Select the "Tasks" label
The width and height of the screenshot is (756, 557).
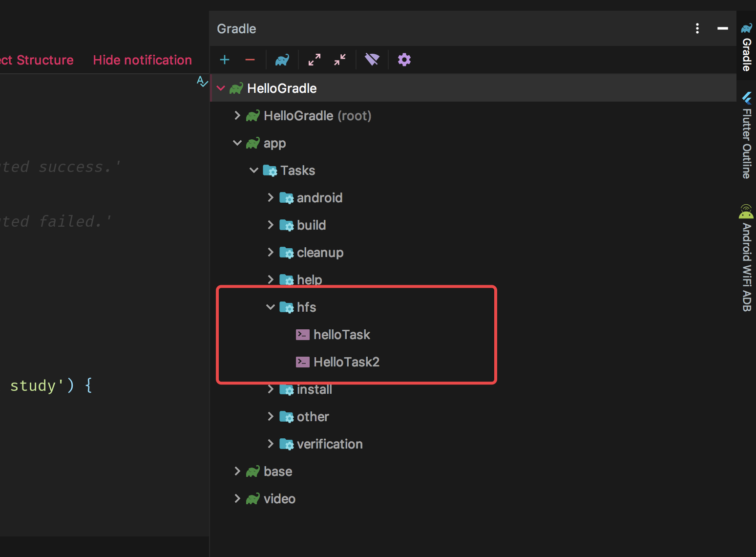pos(298,171)
